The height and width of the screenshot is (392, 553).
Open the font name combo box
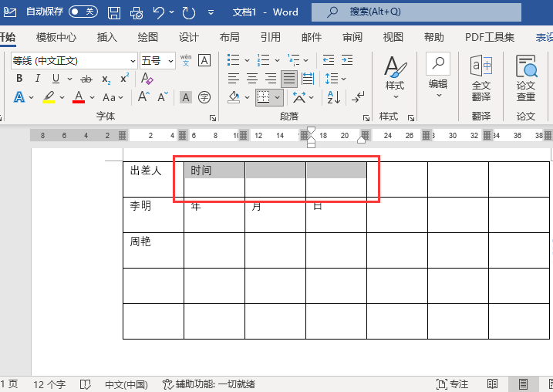click(x=74, y=61)
